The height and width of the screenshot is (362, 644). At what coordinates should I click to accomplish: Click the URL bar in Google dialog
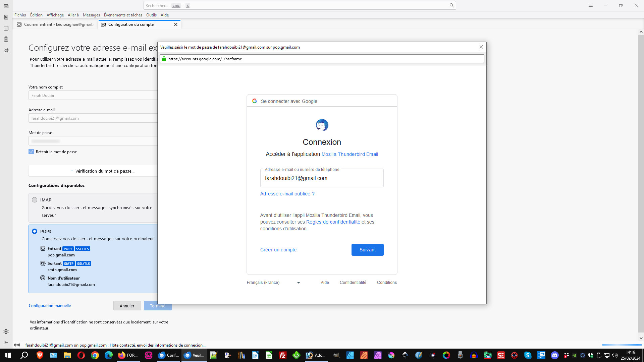(x=322, y=59)
